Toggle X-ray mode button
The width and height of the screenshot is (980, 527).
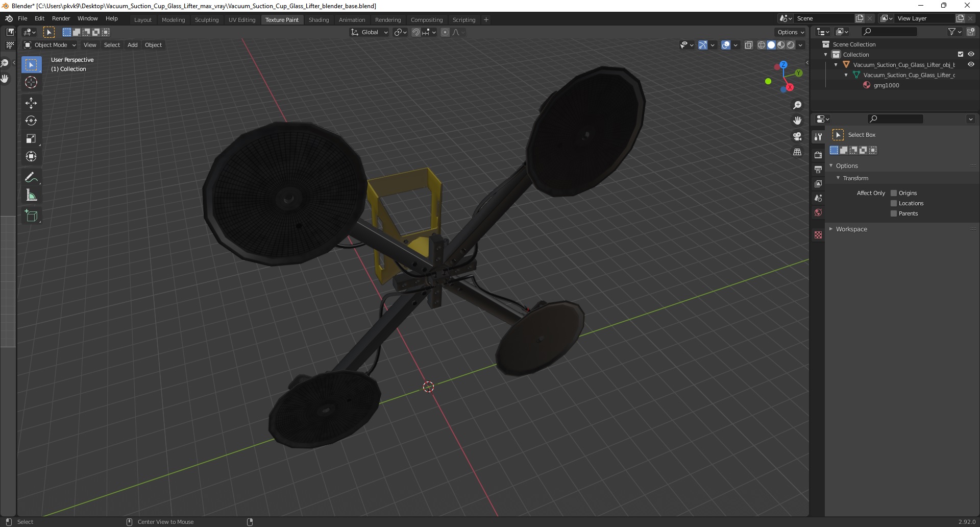749,45
